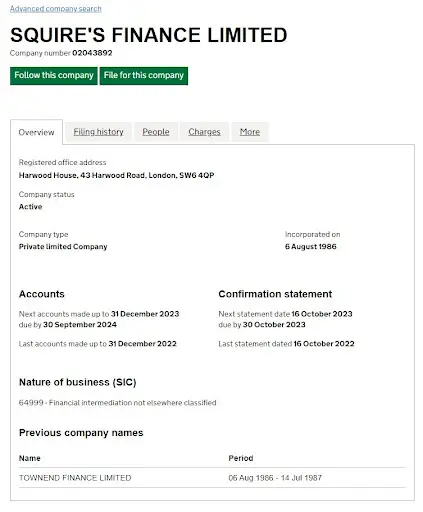This screenshot has height=512, width=423.
Task: Click the Accounts section heading
Action: click(x=42, y=294)
